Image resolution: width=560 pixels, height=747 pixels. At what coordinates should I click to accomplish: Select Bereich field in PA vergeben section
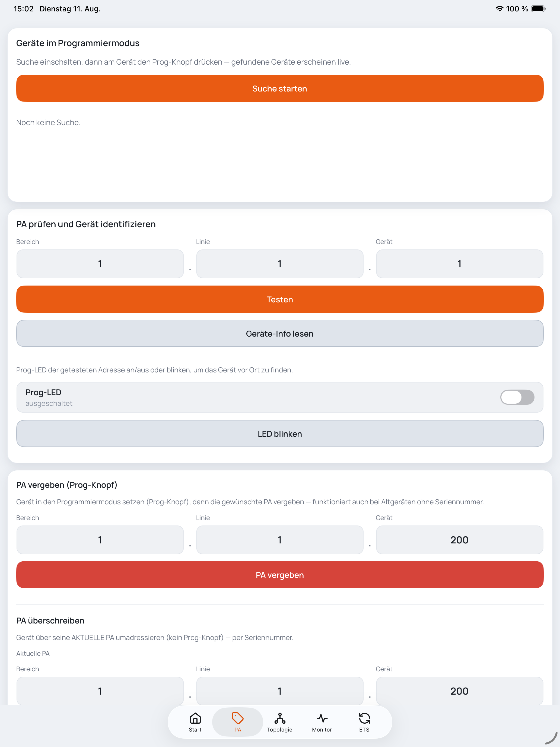coord(100,540)
